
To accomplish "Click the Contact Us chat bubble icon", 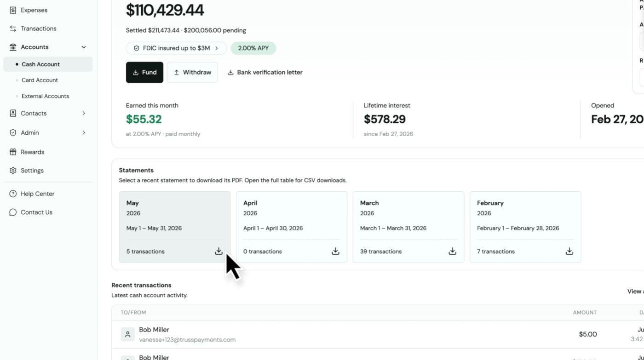I will 13,212.
